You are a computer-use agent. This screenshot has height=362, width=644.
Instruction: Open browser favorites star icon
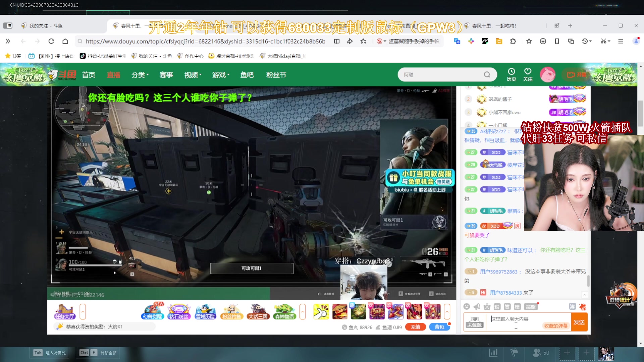point(529,41)
